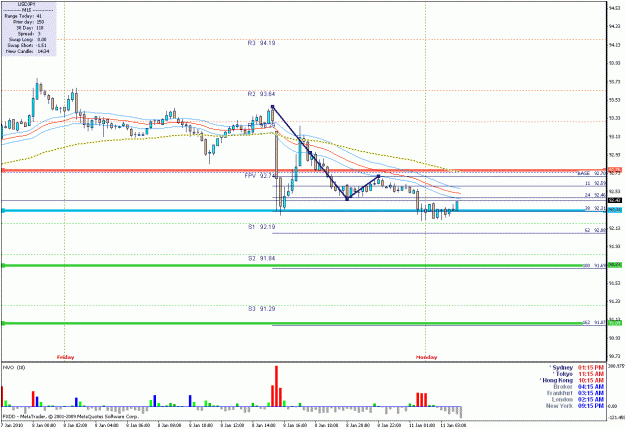Image resolution: width=625 pixels, height=429 pixels.
Task: Click the red price tag on price axis
Action: tap(615, 170)
